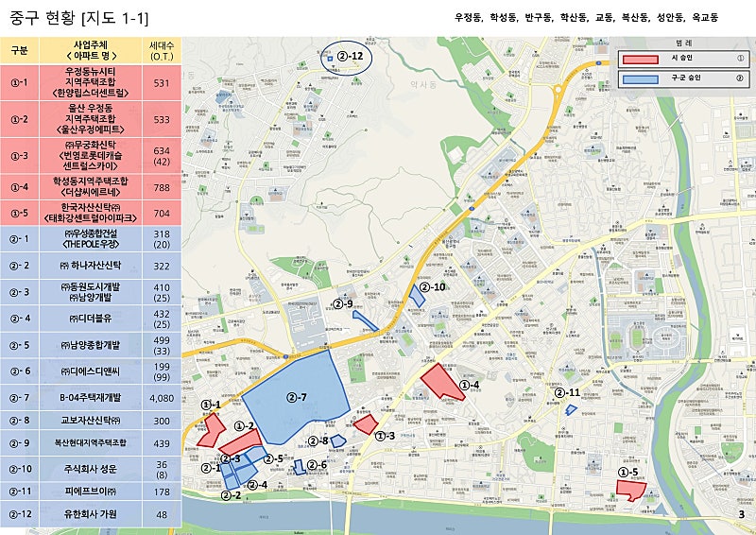Image resolution: width=756 pixels, height=535 pixels.
Task: Select the 피에프브이㈜ table cell
Action: tap(91, 492)
